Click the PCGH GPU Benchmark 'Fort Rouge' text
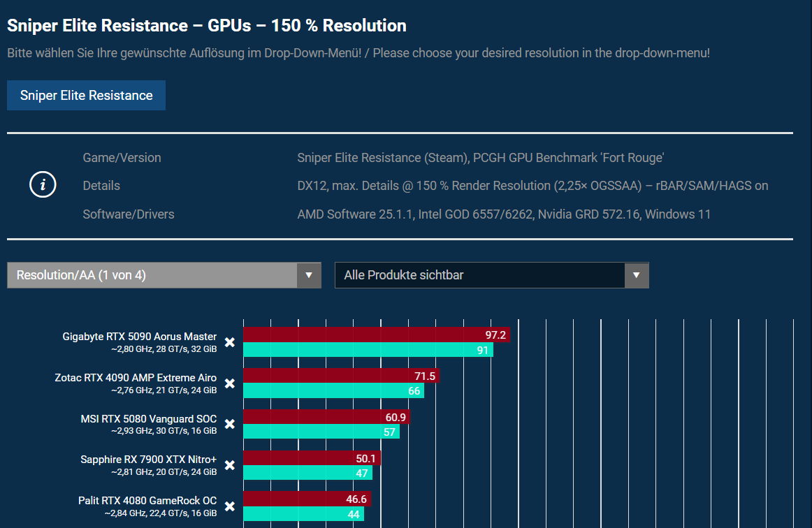The width and height of the screenshot is (812, 528). click(569, 158)
